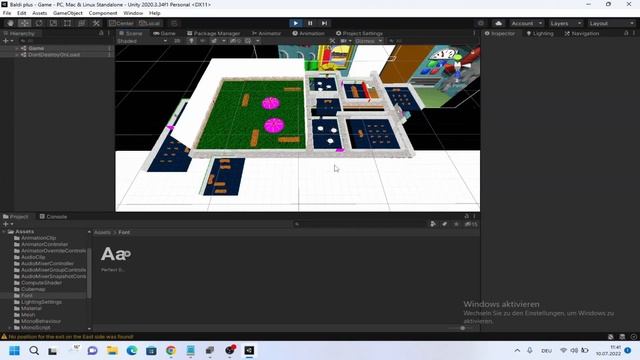The height and width of the screenshot is (360, 640).
Task: Click favorites star icon in Project
Action: click(x=456, y=224)
